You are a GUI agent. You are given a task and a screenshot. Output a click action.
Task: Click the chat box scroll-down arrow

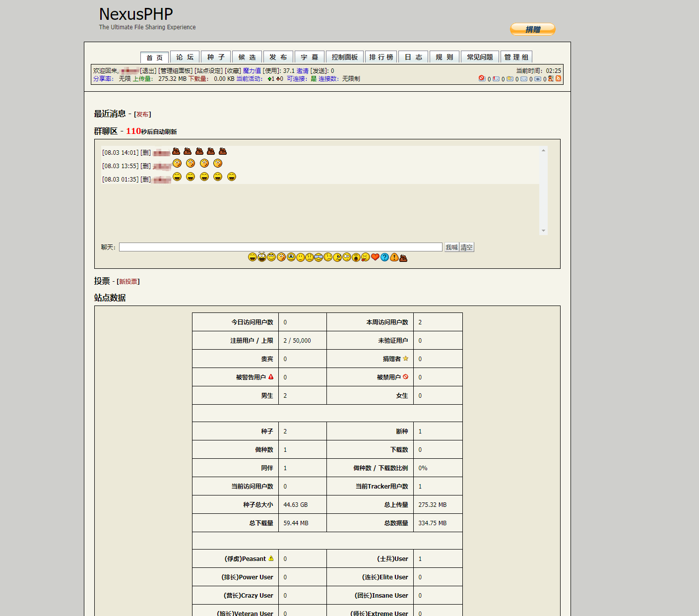[x=543, y=231]
